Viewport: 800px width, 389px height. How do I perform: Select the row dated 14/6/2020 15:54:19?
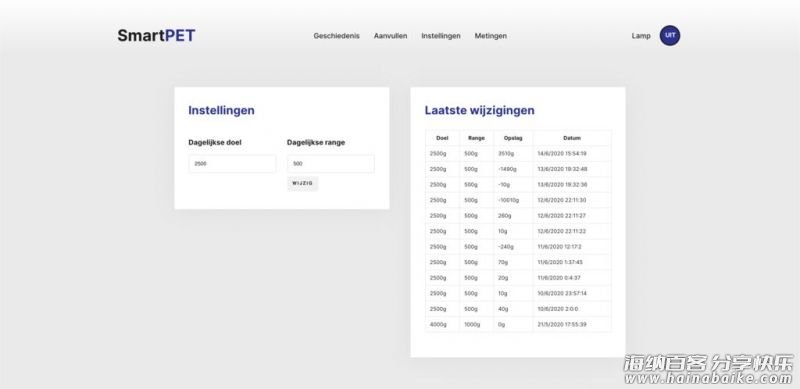pos(518,153)
